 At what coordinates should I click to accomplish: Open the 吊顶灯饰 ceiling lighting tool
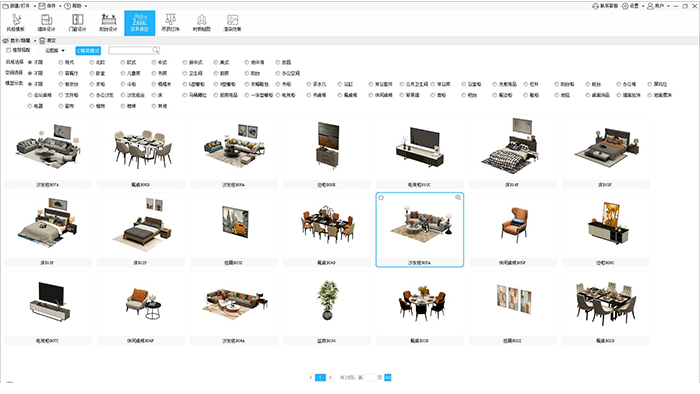click(170, 22)
